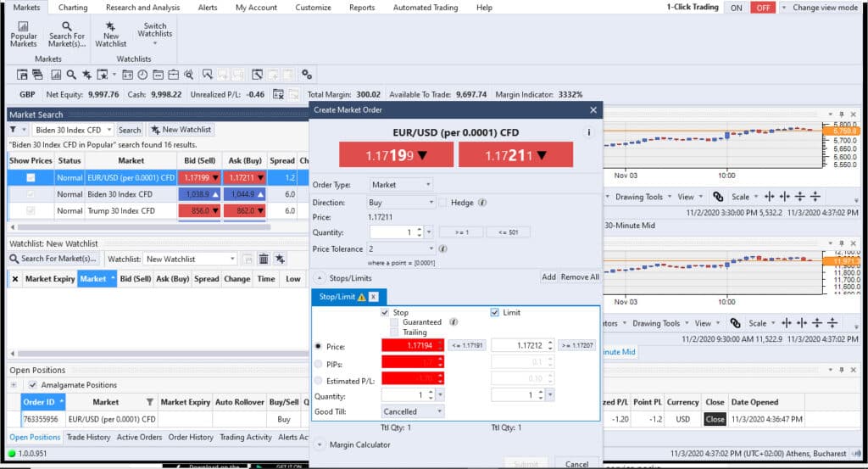Delete watchlist with the trash icon
This screenshot has width=868, height=469.
click(x=264, y=260)
